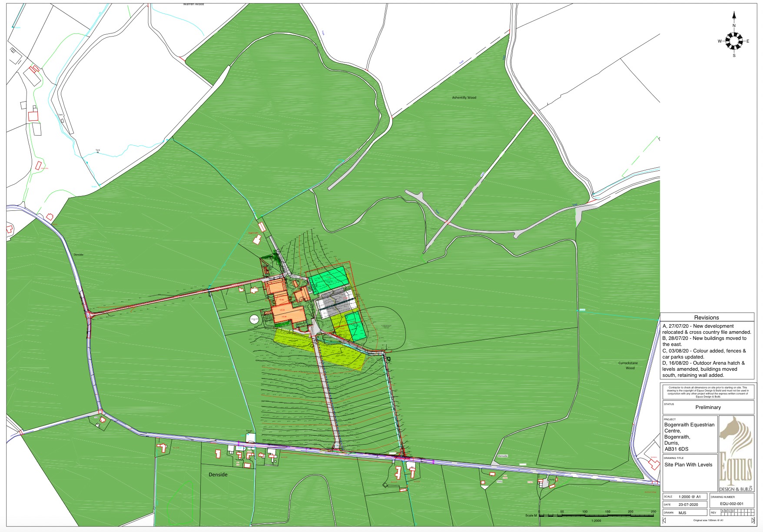The image size is (763, 532).
Task: Select revision cell A in the REV strip
Action: (x=723, y=512)
